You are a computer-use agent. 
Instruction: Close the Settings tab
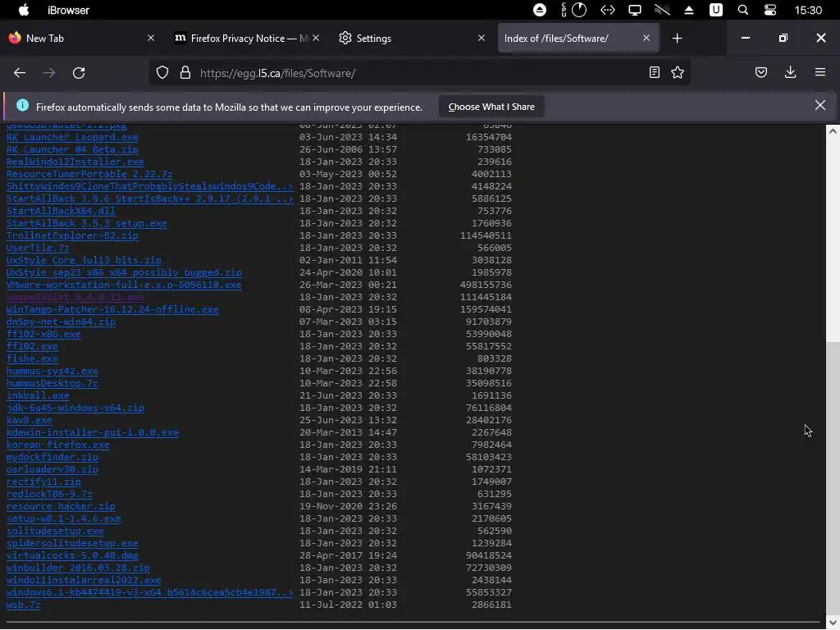click(481, 38)
